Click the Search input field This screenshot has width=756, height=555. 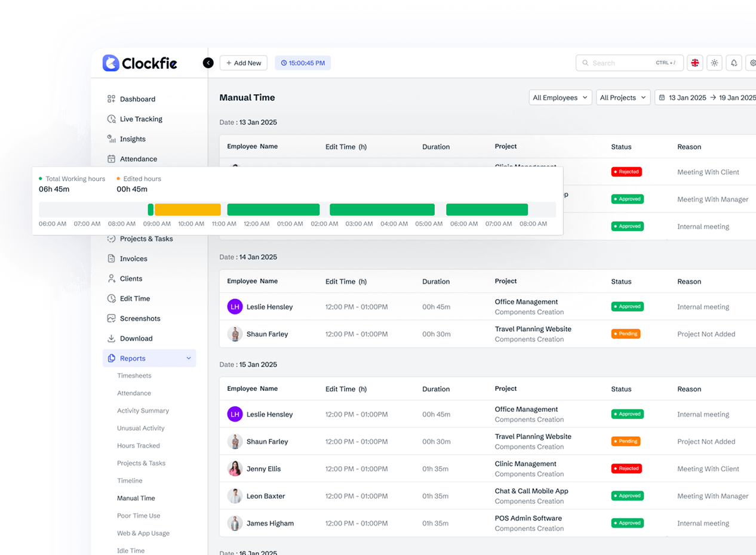[x=629, y=63]
